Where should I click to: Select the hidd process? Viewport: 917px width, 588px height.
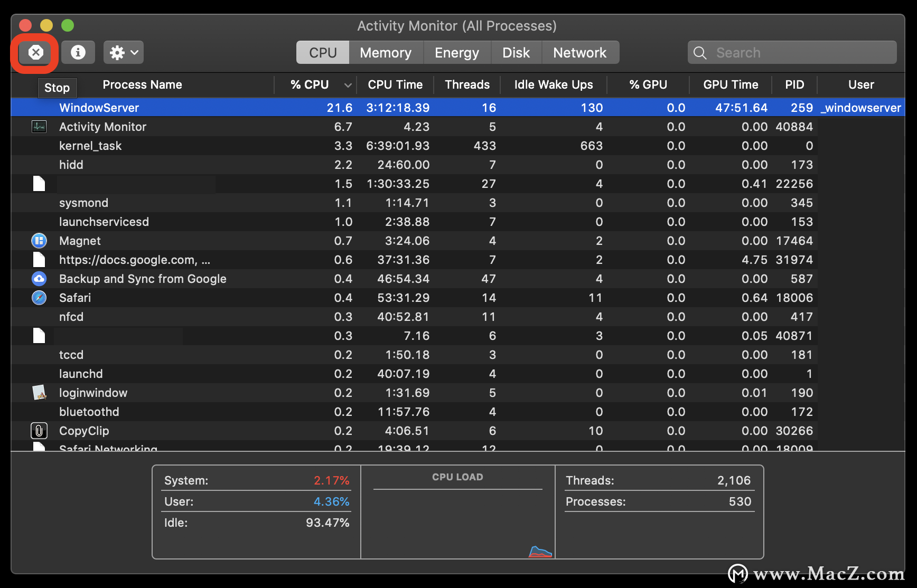point(71,165)
